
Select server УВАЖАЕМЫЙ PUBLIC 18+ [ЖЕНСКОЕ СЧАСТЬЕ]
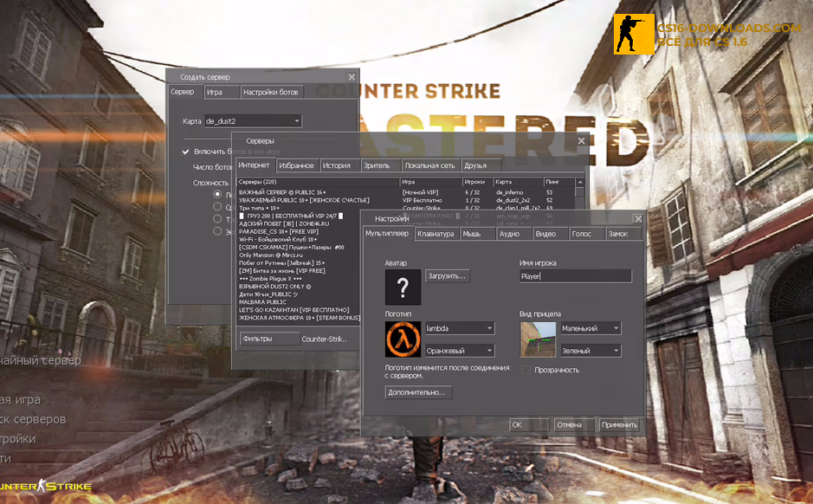[305, 200]
